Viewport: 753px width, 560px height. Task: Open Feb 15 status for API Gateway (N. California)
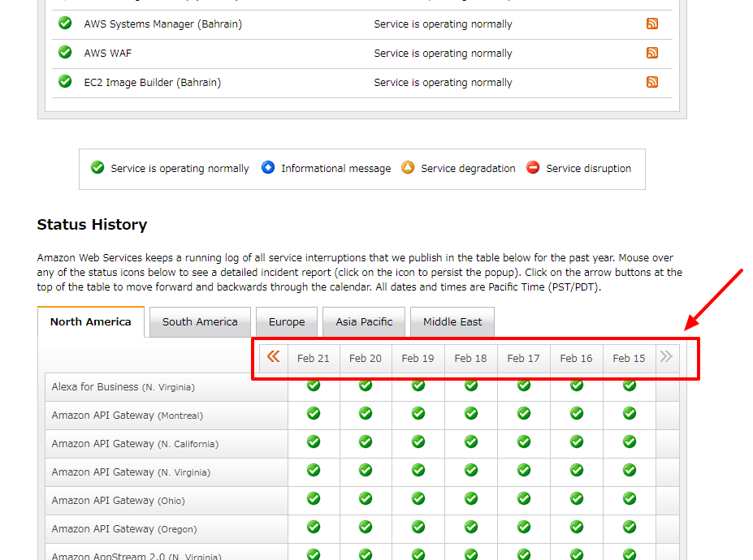(x=630, y=442)
